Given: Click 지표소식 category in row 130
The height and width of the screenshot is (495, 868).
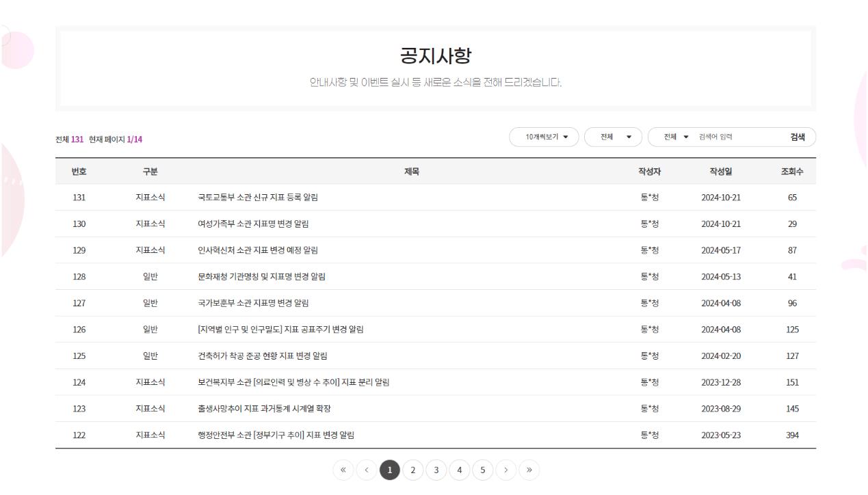Looking at the screenshot, I should (150, 224).
